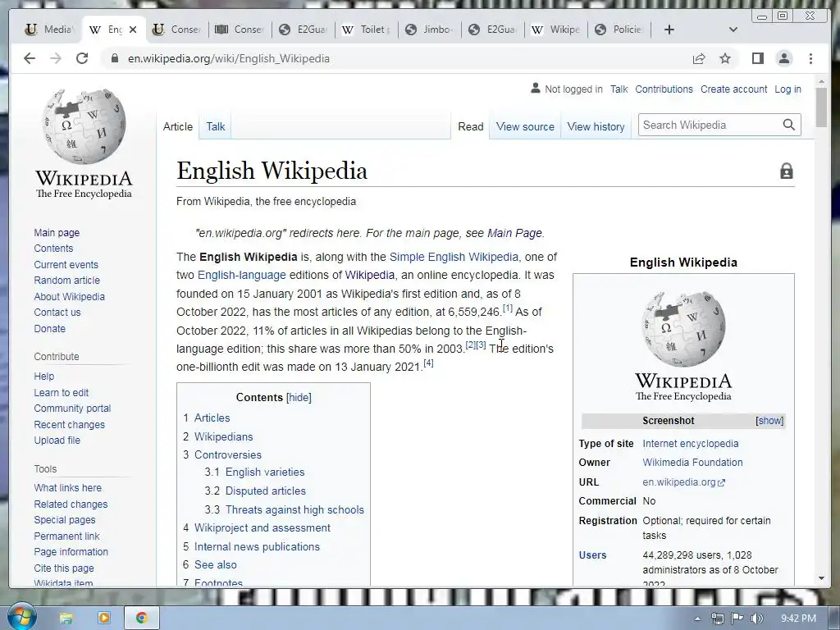Click footnote reference [4]
The width and height of the screenshot is (840, 630).
pos(428,363)
